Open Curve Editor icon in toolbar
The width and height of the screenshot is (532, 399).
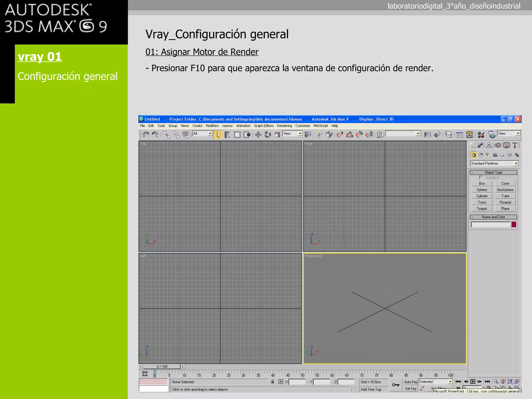pyautogui.click(x=460, y=135)
